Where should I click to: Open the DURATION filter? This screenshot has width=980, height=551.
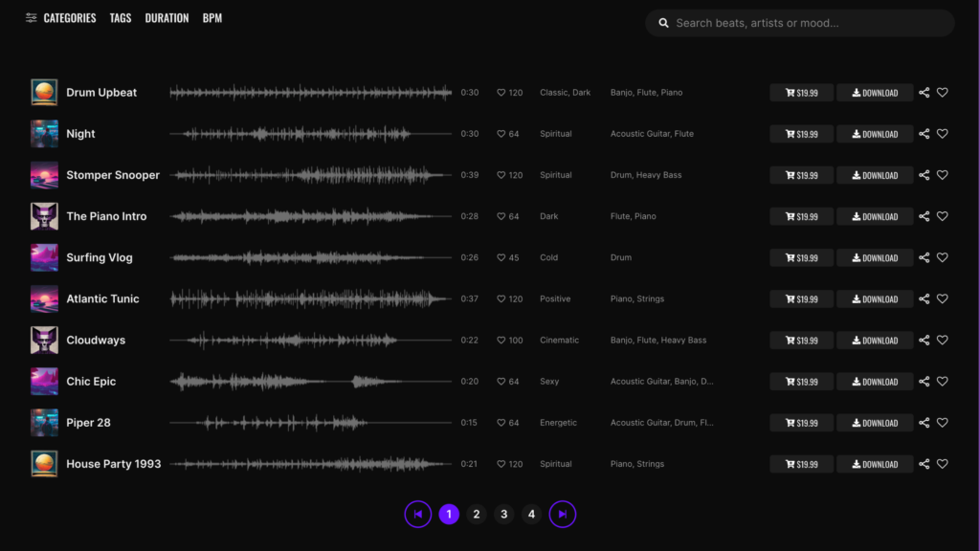[x=167, y=17]
